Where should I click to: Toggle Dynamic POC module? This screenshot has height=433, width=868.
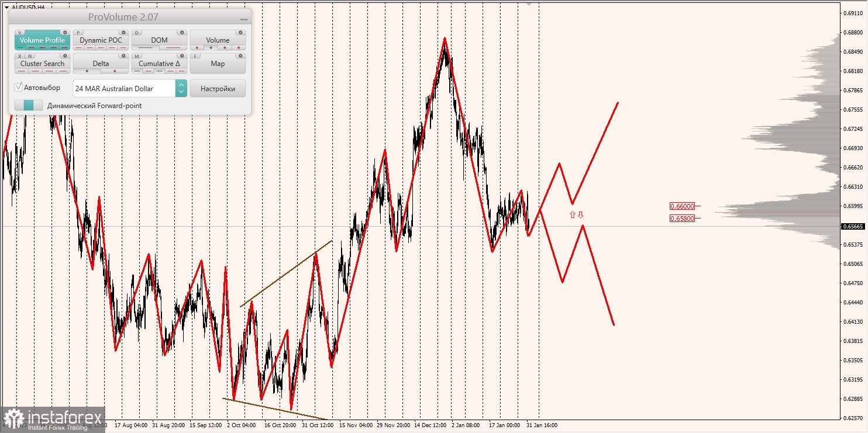(101, 40)
